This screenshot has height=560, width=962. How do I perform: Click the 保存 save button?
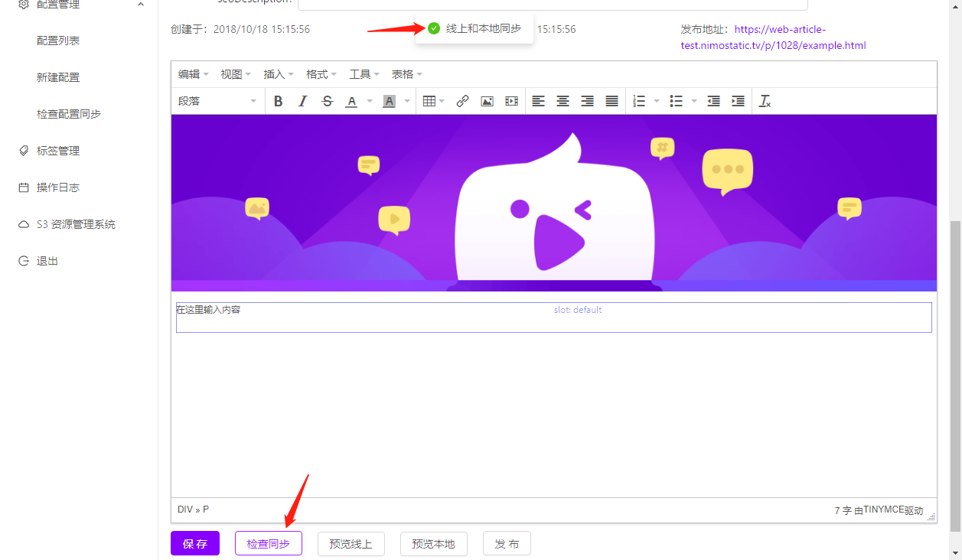coord(195,544)
